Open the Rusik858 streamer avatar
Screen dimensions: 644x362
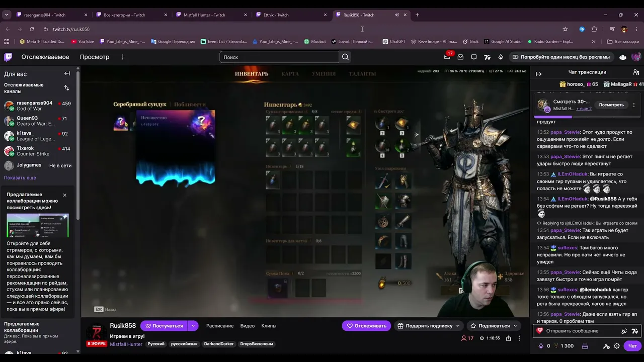coord(96,333)
